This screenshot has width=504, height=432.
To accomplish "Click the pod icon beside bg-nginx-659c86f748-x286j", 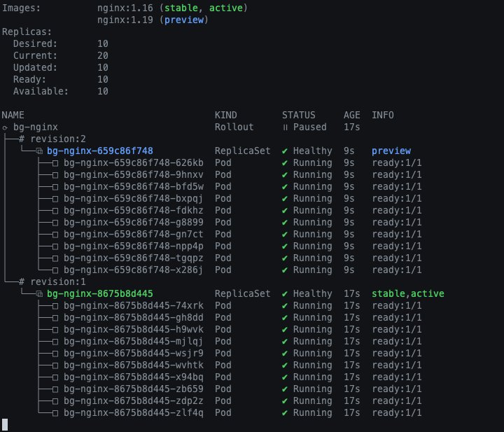I will pos(55,270).
